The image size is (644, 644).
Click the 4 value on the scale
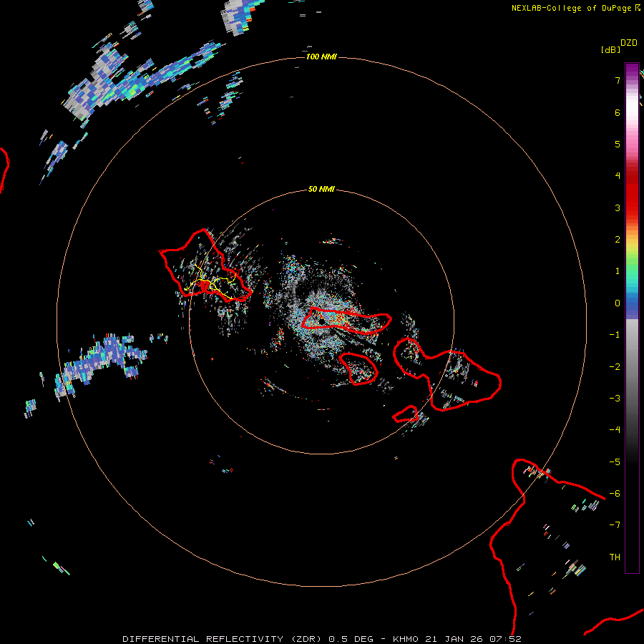tap(618, 176)
